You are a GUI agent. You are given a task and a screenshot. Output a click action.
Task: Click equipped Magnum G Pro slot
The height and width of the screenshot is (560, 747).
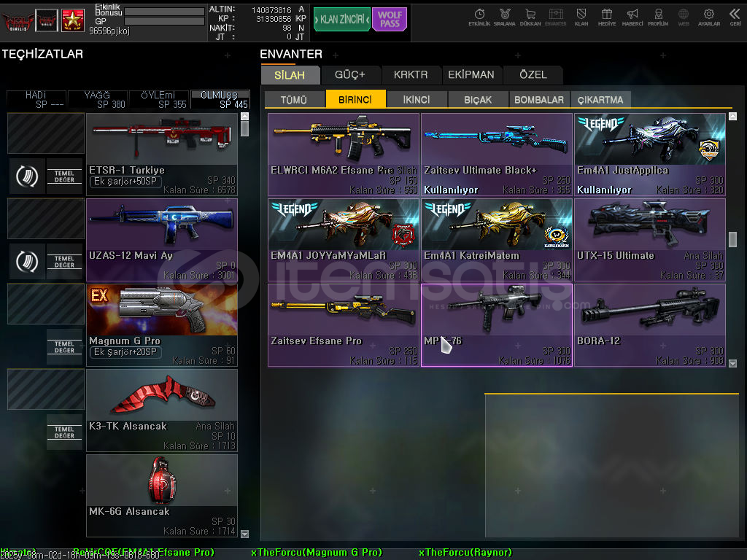[162, 325]
